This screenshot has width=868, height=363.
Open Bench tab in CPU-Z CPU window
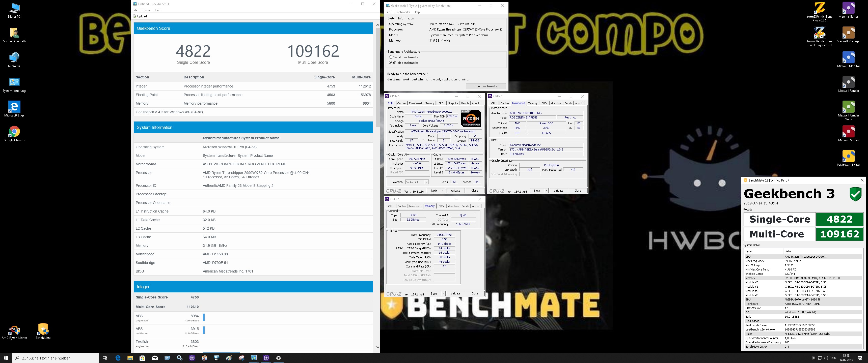[x=465, y=103]
